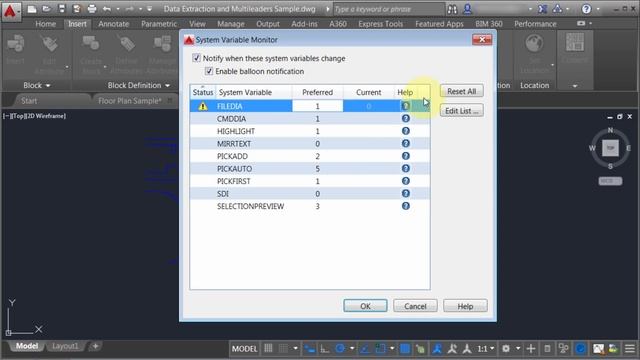Viewport: 640px width, 360px height.
Task: Toggle polar tracking icon in status bar
Action: pos(340,349)
